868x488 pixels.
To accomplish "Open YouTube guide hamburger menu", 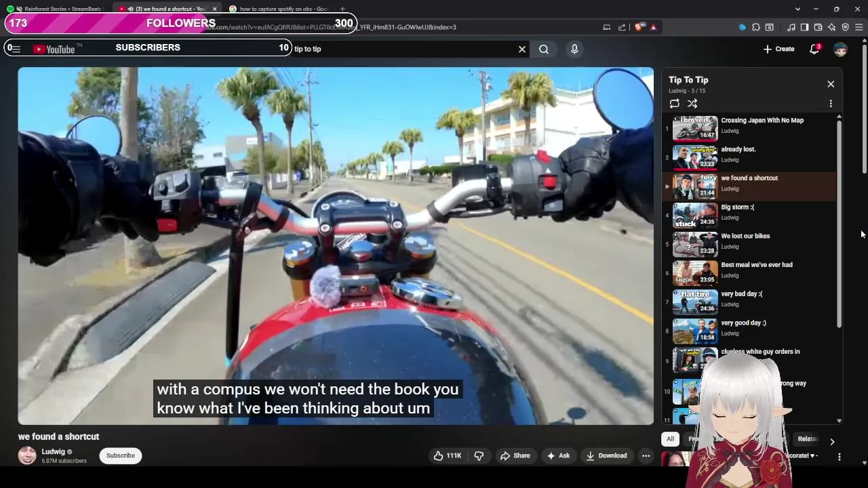I will click(x=15, y=49).
